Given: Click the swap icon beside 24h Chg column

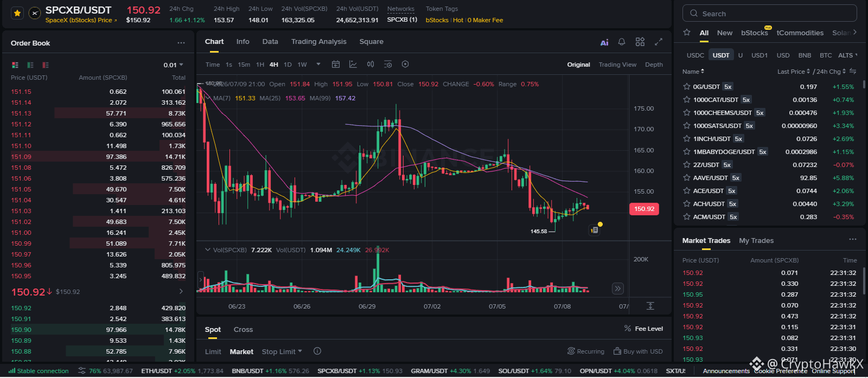Looking at the screenshot, I should [x=853, y=71].
